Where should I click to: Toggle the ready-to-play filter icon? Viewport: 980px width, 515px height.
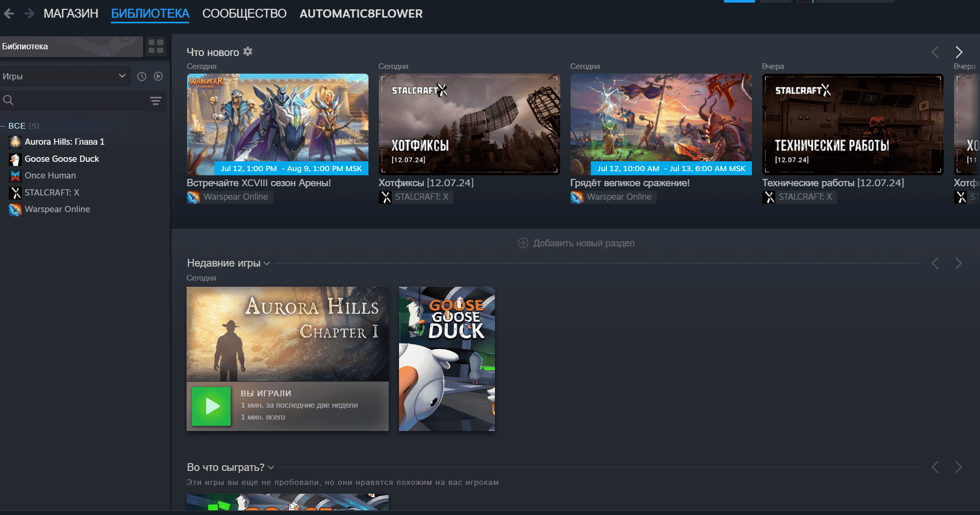click(x=159, y=76)
